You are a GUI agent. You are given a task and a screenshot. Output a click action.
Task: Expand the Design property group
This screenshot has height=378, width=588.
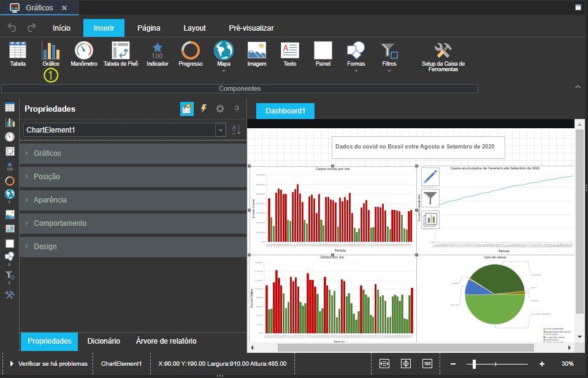[133, 246]
